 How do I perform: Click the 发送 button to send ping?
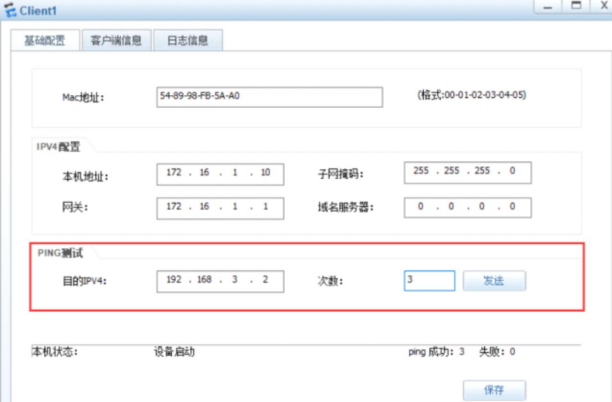tap(494, 281)
